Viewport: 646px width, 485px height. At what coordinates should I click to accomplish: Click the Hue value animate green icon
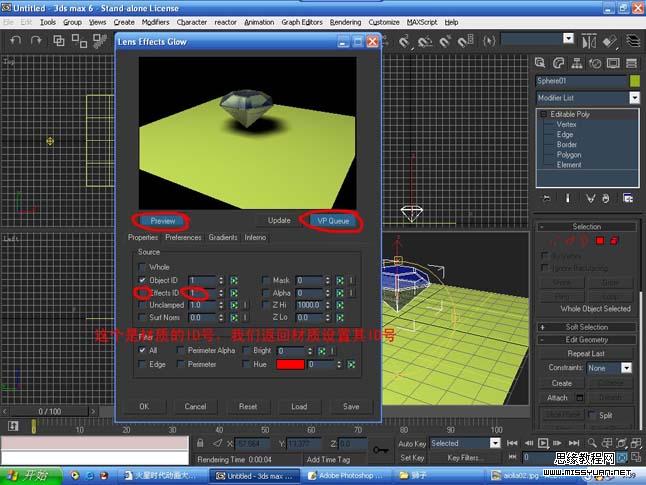point(351,365)
